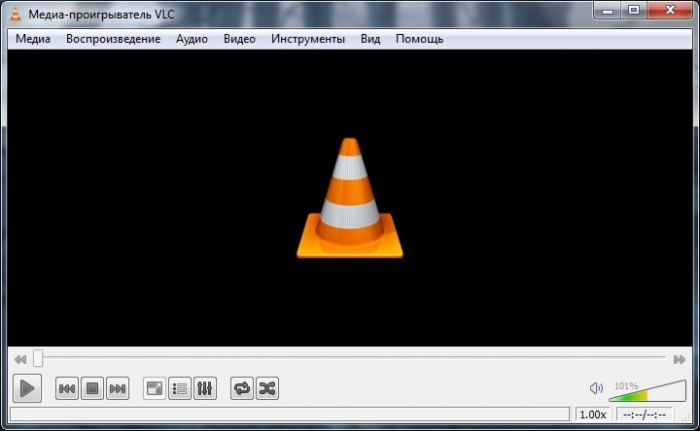Click the elapsed time display
Image resolution: width=700 pixels, height=431 pixels.
(x=645, y=414)
